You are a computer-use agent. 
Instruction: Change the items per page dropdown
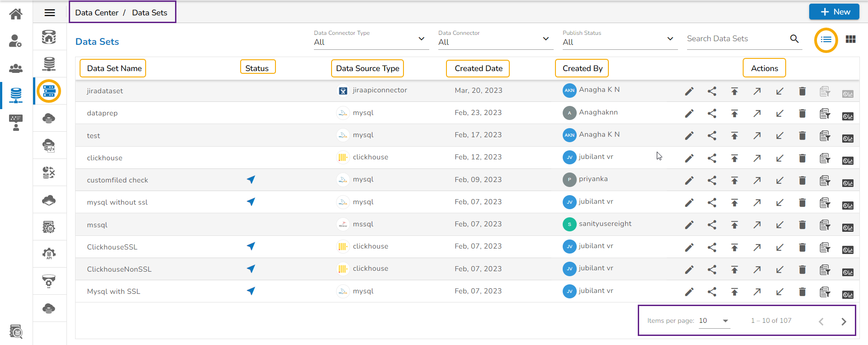click(714, 321)
